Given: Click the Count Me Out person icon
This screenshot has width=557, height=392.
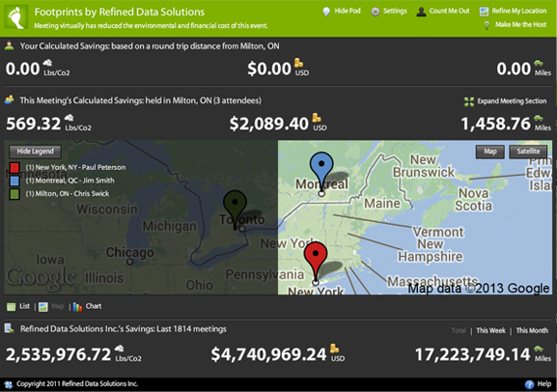Looking at the screenshot, I should (421, 12).
